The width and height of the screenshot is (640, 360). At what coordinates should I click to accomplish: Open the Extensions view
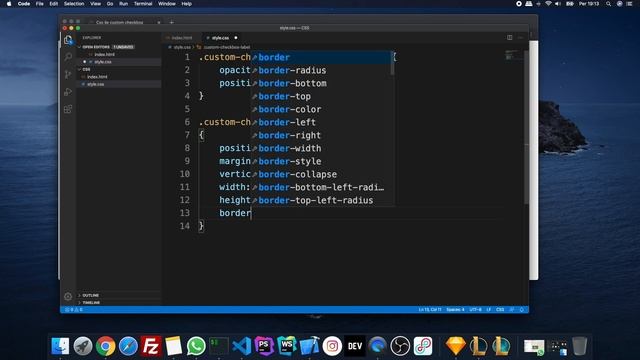68,109
